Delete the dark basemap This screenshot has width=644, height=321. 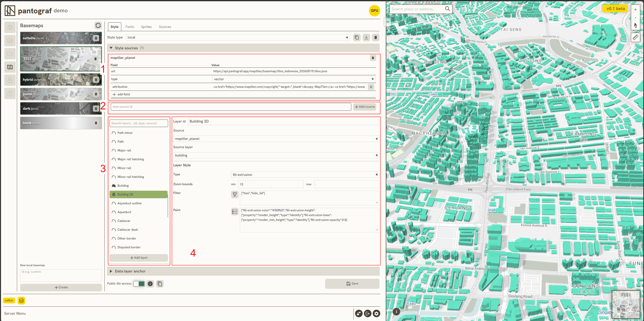(x=96, y=108)
